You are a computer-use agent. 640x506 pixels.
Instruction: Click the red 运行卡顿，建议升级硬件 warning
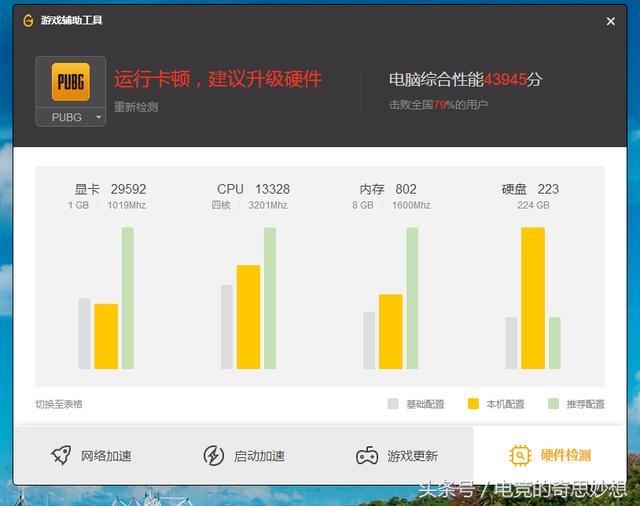218,79
